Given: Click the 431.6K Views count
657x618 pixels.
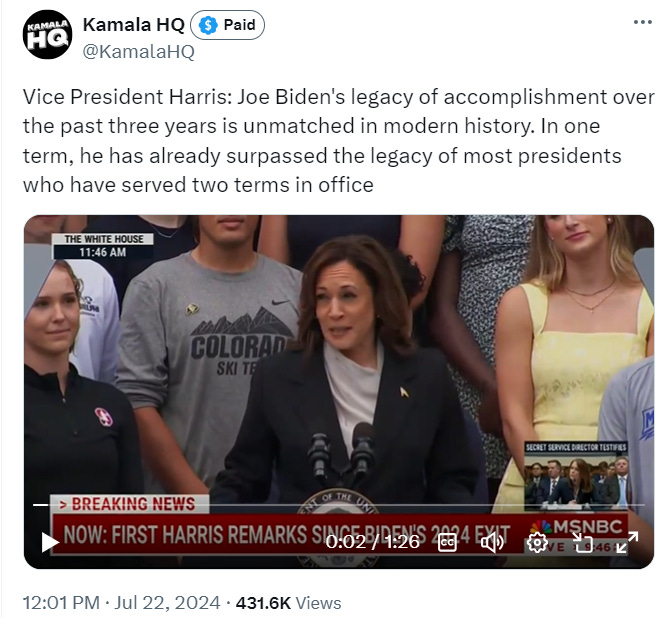Looking at the screenshot, I should tap(288, 603).
